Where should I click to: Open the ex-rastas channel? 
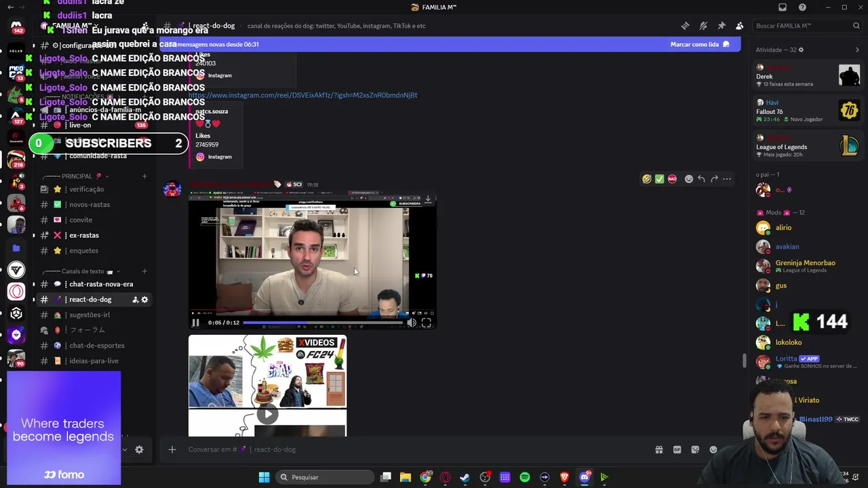pyautogui.click(x=94, y=235)
